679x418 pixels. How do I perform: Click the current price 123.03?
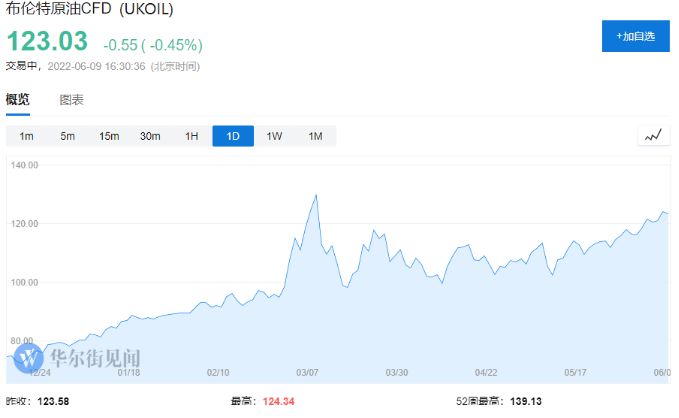pyautogui.click(x=47, y=42)
